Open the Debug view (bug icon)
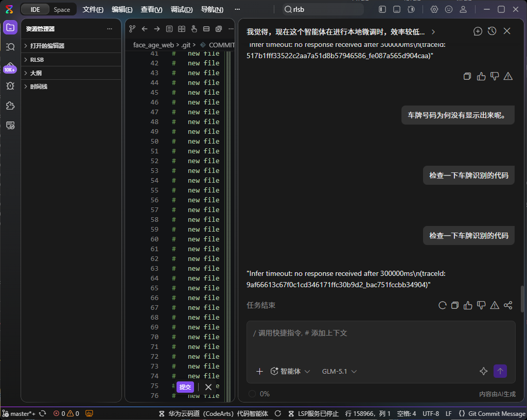Image resolution: width=527 pixels, height=420 pixels. click(10, 85)
